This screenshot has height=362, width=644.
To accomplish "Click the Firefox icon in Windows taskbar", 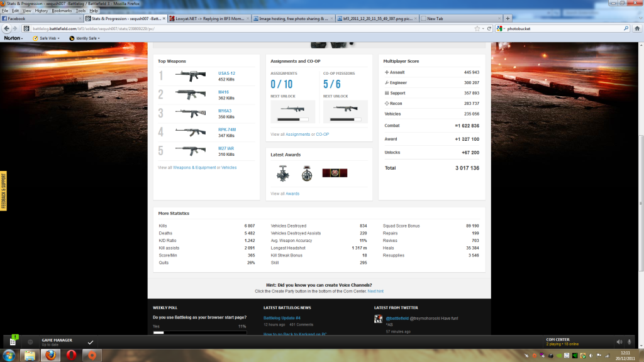I will pos(48,355).
